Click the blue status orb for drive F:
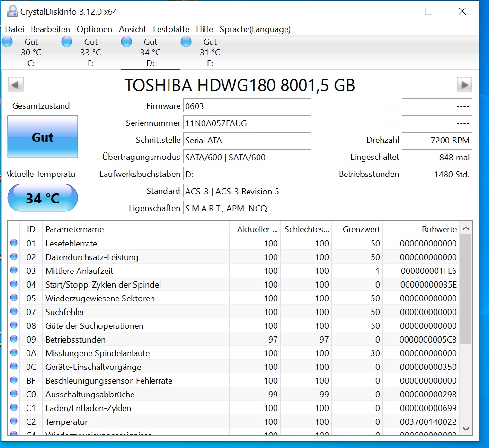This screenshot has height=448, width=489. click(67, 42)
